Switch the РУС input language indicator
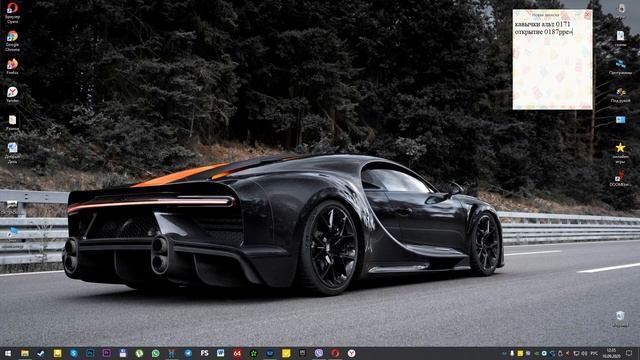 (594, 353)
